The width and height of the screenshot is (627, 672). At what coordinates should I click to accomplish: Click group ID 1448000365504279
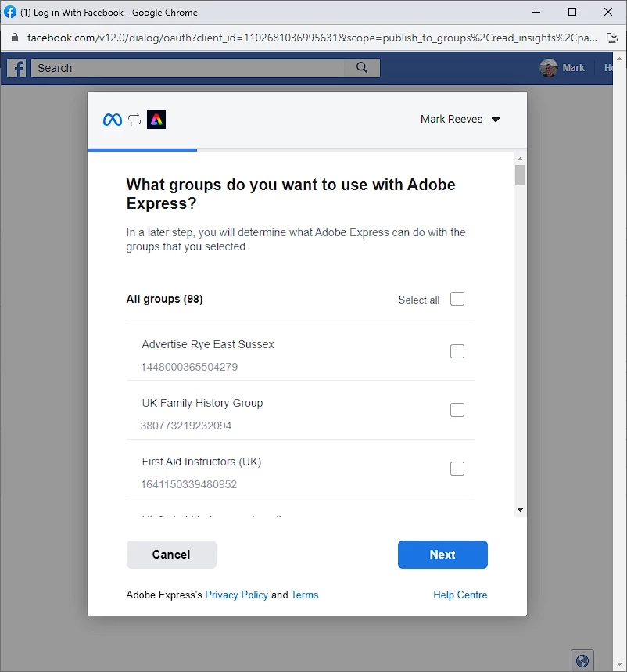coord(189,367)
